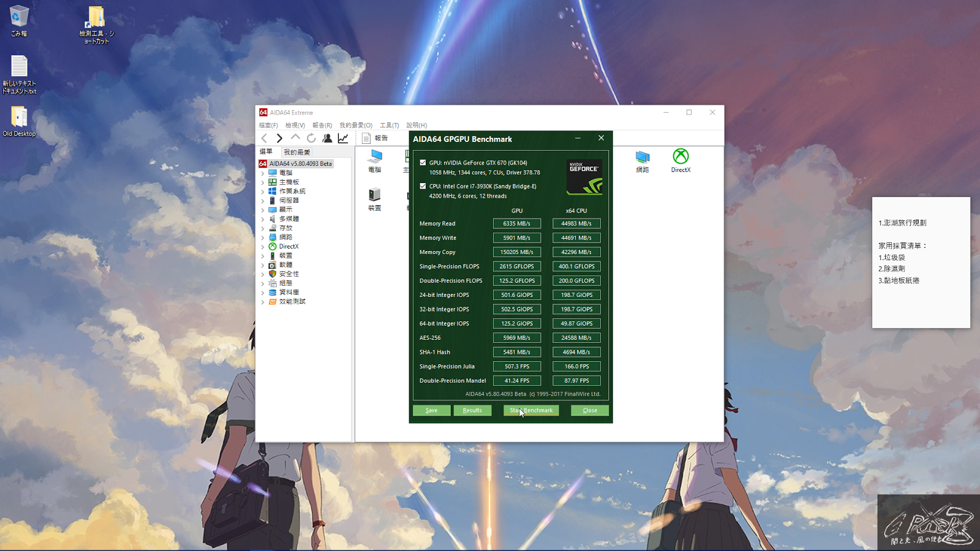Switch to the 選單 menu tab

click(x=266, y=151)
